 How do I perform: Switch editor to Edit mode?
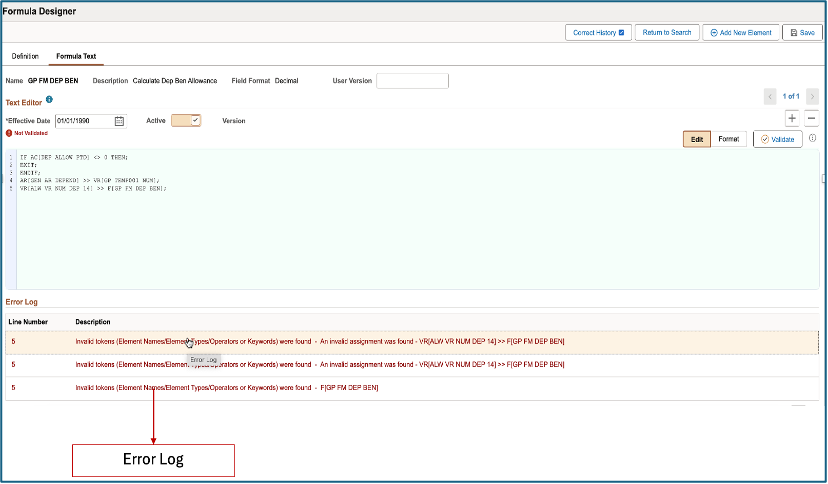(697, 139)
